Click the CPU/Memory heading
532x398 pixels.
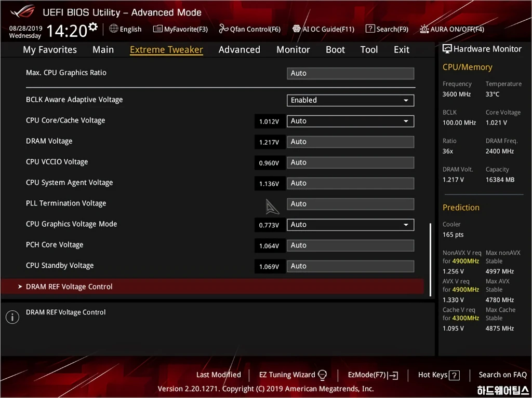point(467,67)
